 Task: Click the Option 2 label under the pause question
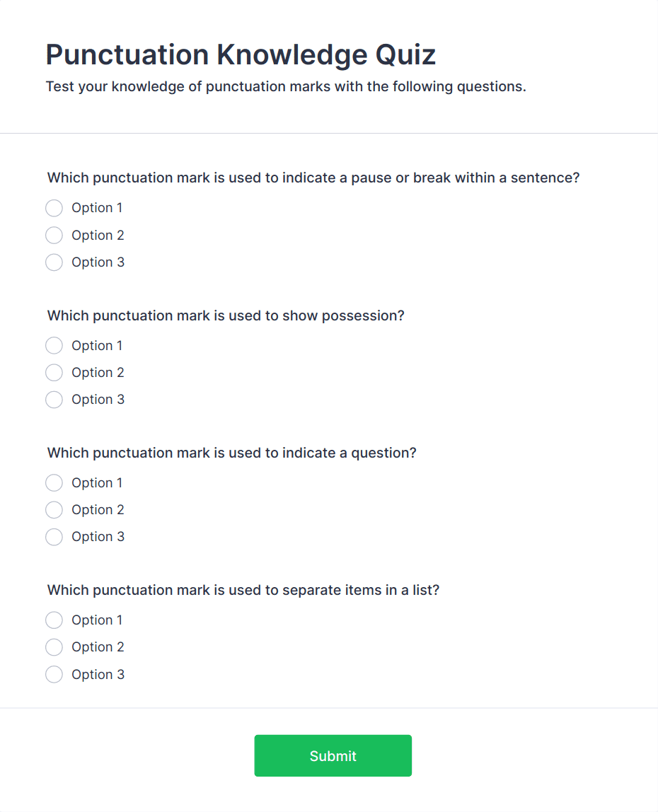[x=98, y=235]
